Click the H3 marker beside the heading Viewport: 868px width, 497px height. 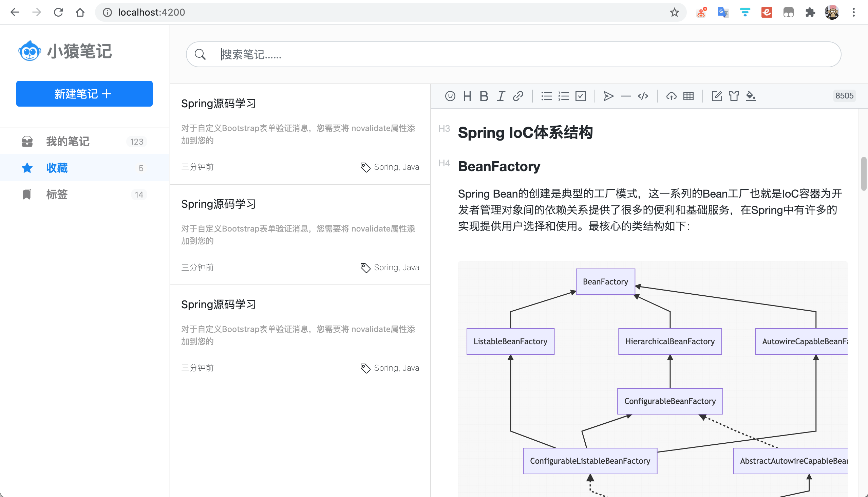pos(444,128)
